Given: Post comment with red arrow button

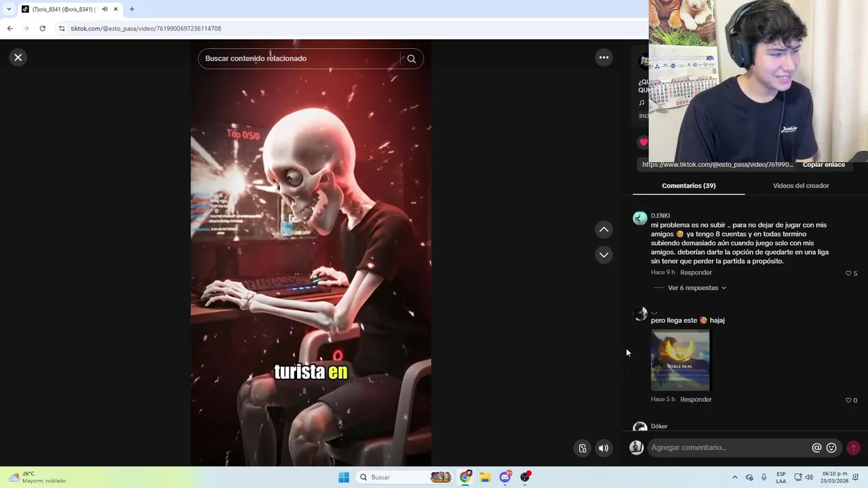Looking at the screenshot, I should tap(853, 448).
